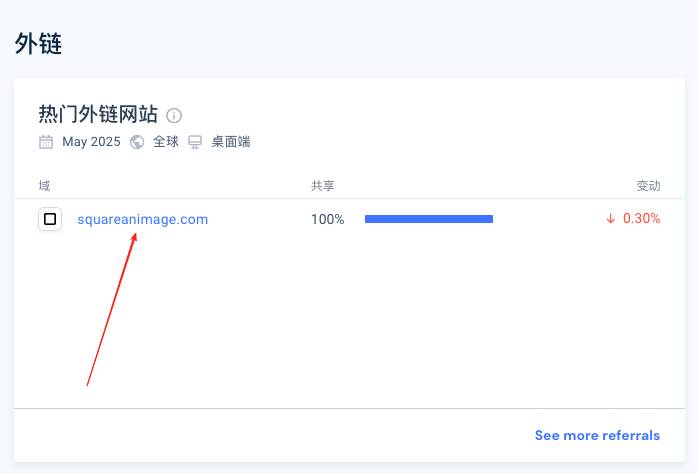Click the May 2025 date label
Screen dimensions: 697x473
click(92, 142)
